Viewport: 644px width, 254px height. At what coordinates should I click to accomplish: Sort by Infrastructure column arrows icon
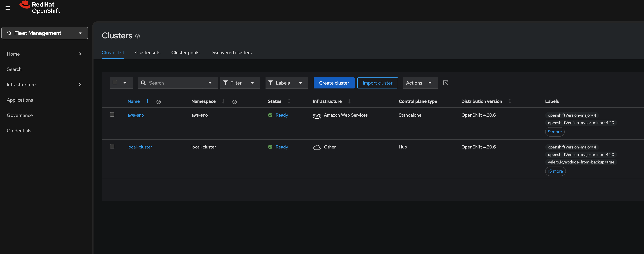[x=349, y=101]
